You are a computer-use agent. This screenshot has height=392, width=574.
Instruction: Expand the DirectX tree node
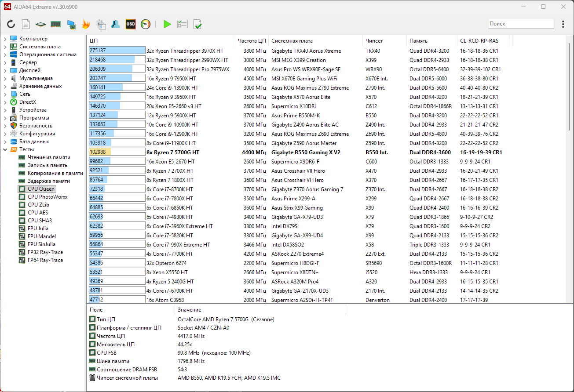coord(5,102)
